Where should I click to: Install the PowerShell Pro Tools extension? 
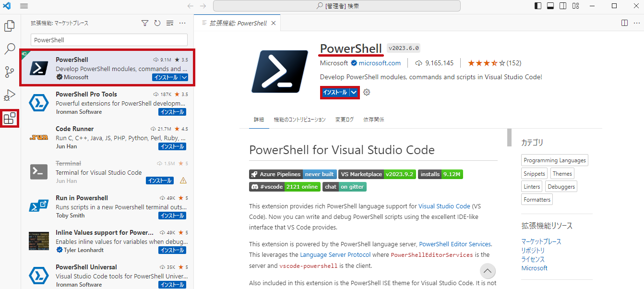point(172,112)
